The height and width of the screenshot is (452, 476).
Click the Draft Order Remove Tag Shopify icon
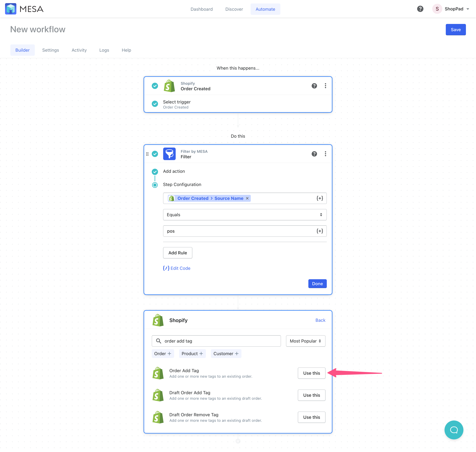click(x=158, y=417)
